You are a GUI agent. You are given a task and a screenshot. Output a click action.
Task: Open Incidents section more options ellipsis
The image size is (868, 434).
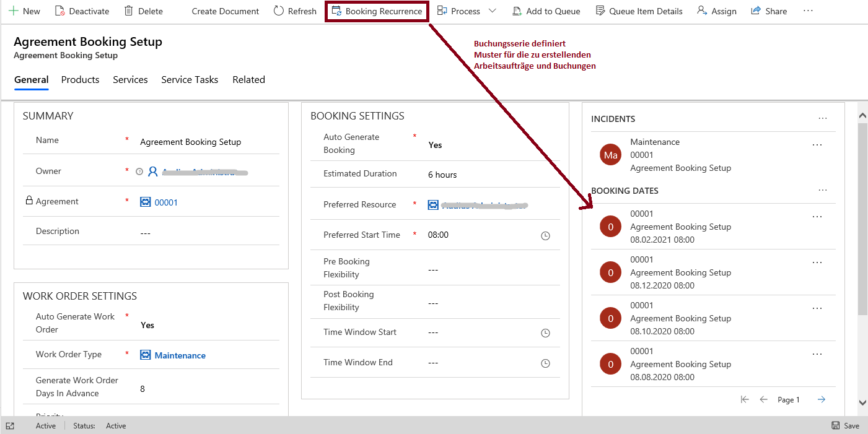click(822, 118)
